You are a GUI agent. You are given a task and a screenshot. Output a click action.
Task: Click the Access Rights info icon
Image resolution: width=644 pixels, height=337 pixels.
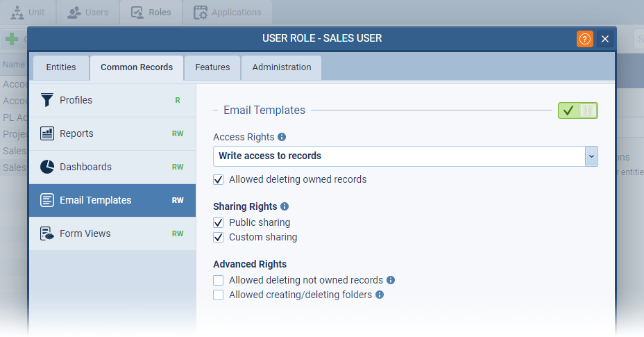(282, 137)
